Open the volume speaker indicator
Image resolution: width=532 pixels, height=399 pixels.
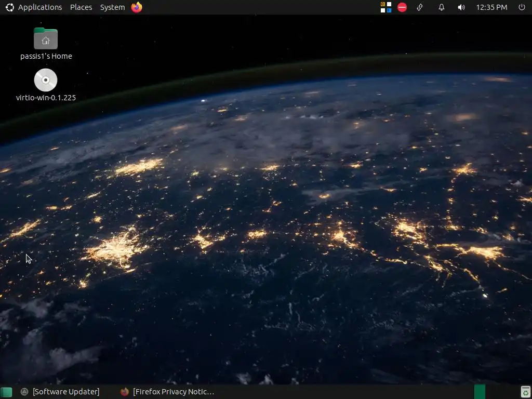click(461, 7)
